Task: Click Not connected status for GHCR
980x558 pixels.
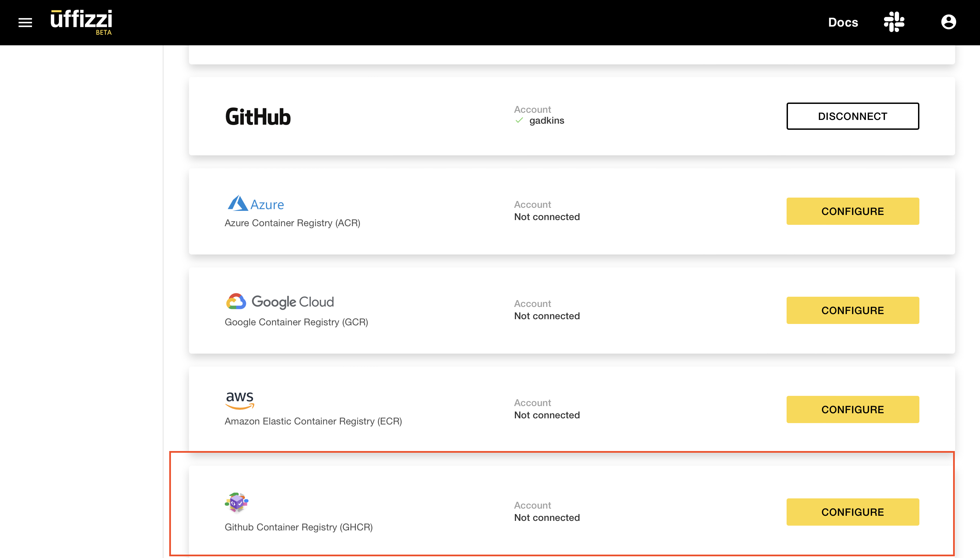Action: 547,517
